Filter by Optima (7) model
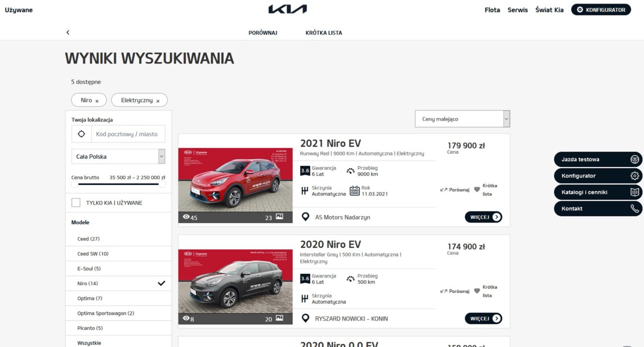Viewport: 644px width, 347px height. pyautogui.click(x=118, y=298)
